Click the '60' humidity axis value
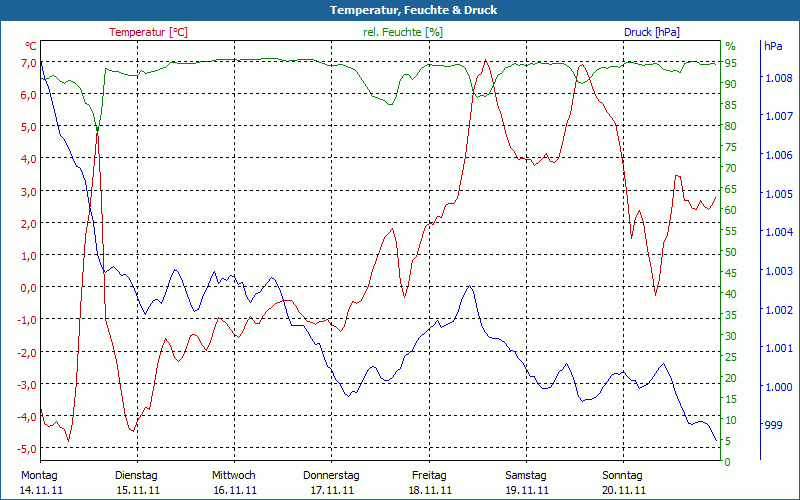Image resolution: width=800 pixels, height=500 pixels. click(730, 210)
